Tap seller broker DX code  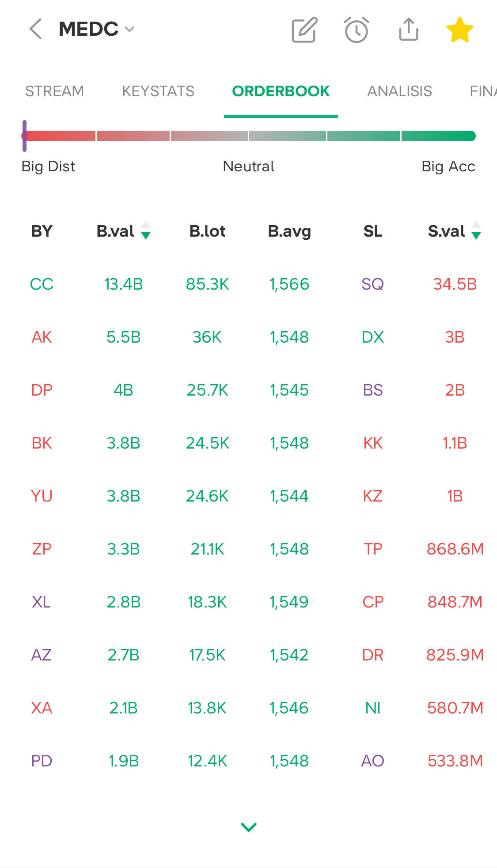(x=372, y=337)
